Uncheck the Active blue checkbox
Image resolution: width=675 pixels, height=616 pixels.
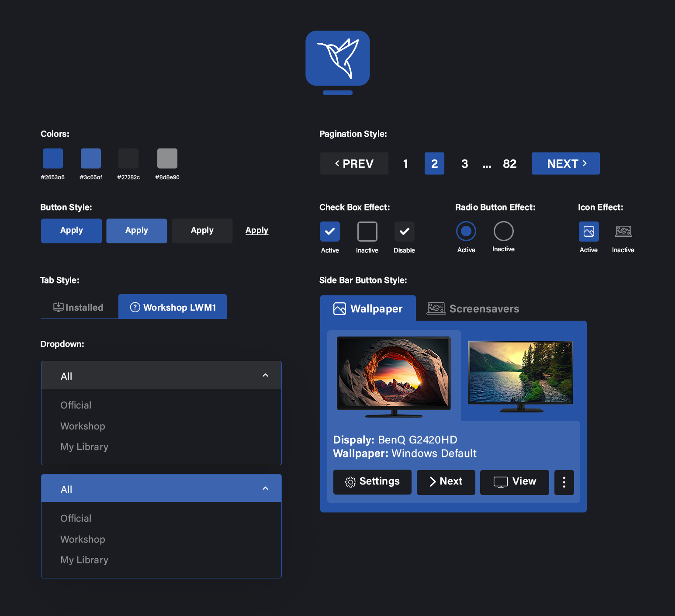click(329, 231)
